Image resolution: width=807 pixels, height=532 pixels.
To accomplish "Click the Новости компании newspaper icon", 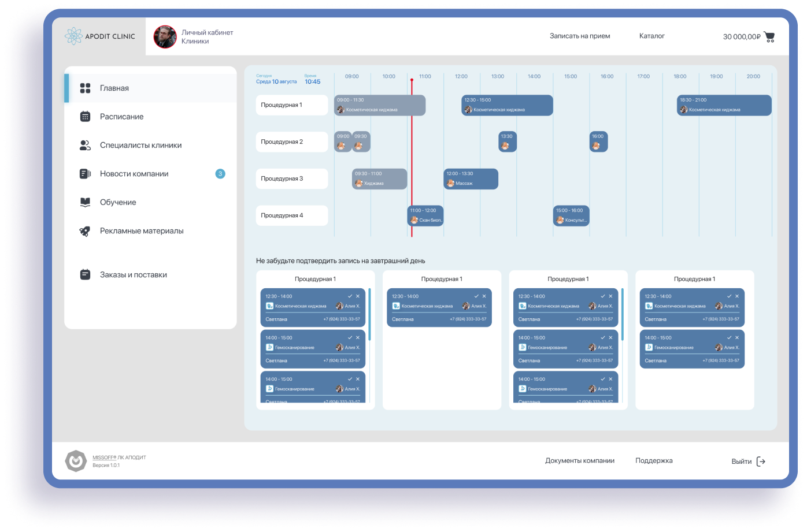I will (85, 174).
